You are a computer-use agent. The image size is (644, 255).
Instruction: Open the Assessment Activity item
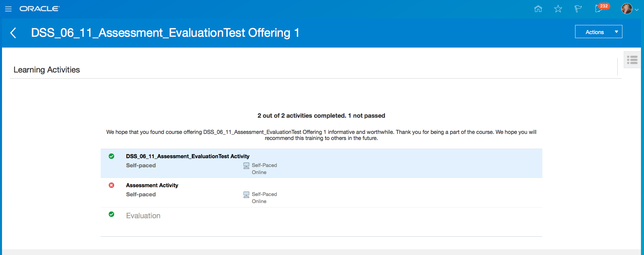coord(152,185)
